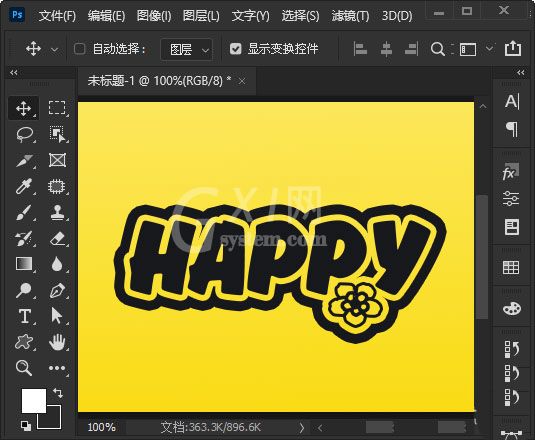Switch to the 未标题-1 document tab

coord(159,81)
